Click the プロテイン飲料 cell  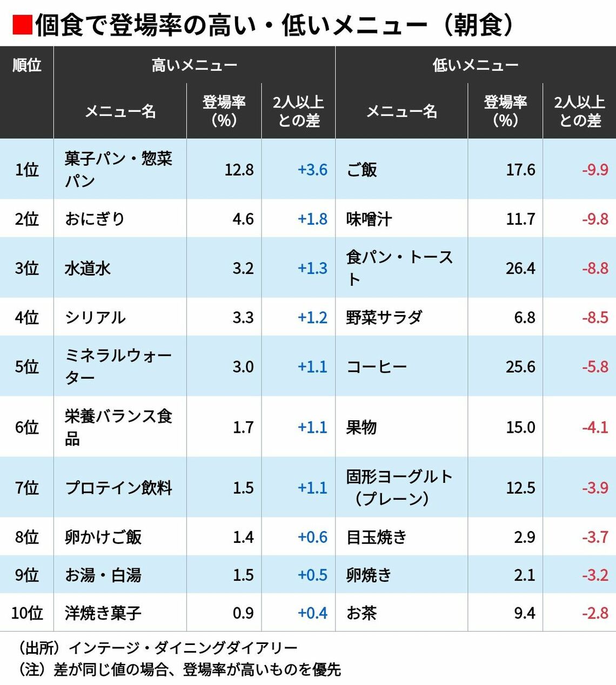118,487
